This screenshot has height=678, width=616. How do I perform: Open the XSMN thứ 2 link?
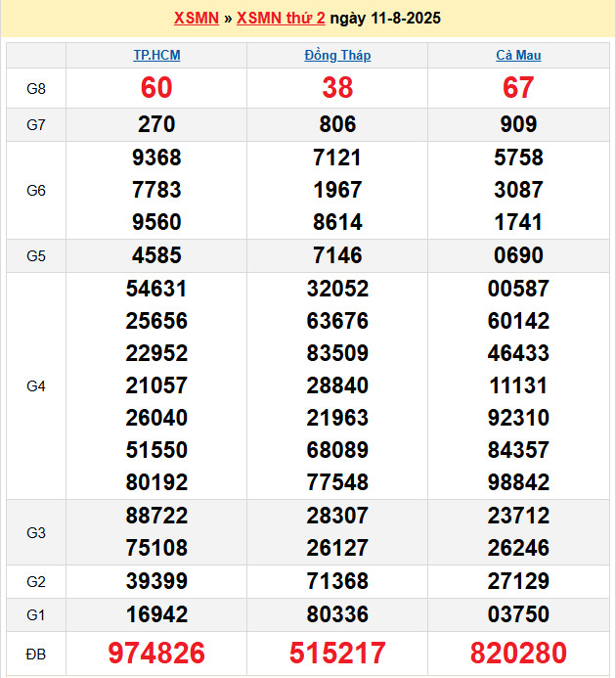[281, 19]
